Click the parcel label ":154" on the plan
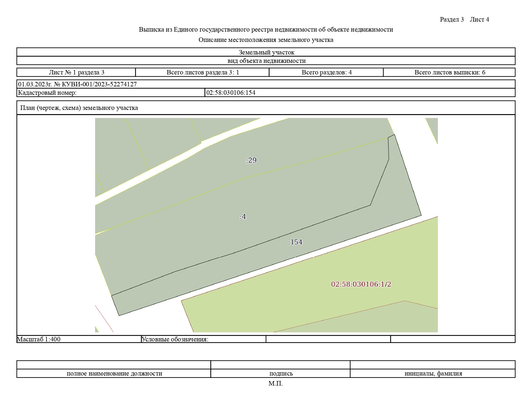 coord(295,242)
